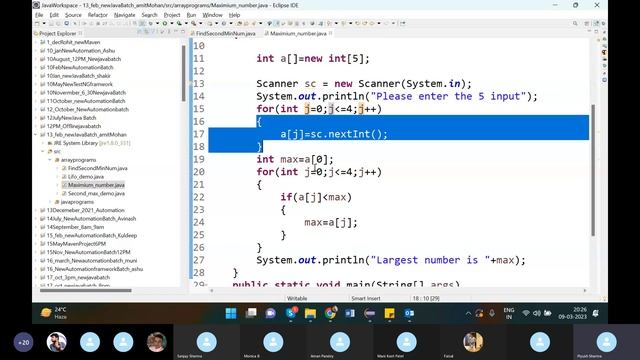The width and height of the screenshot is (640, 360).
Task: Open the Debug button dropdown arrow
Action: pyautogui.click(x=157, y=23)
